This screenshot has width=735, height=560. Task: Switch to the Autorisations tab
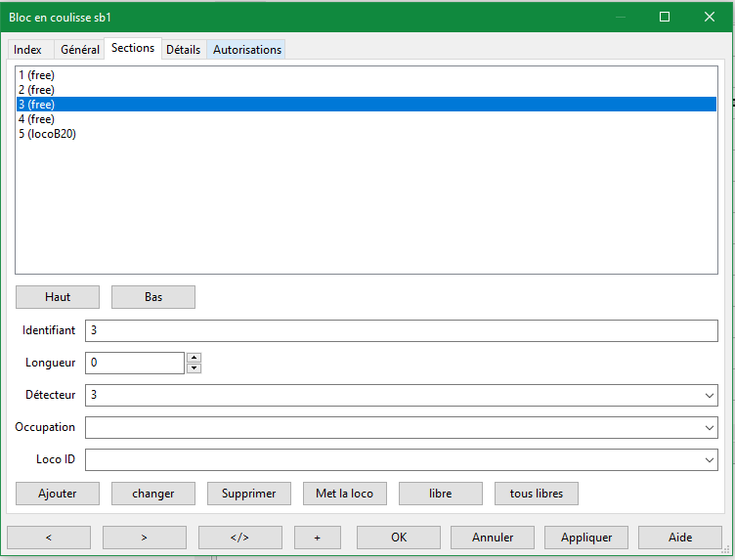(247, 50)
